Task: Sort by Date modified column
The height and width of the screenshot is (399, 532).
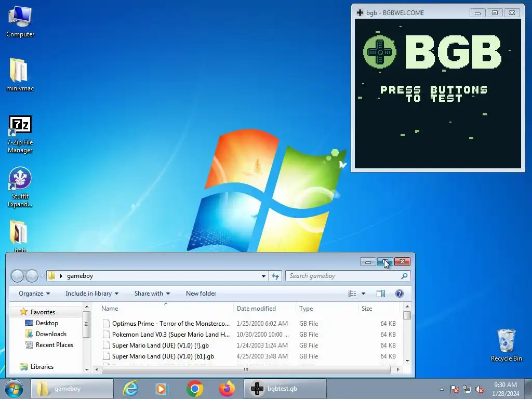Action: click(264, 309)
